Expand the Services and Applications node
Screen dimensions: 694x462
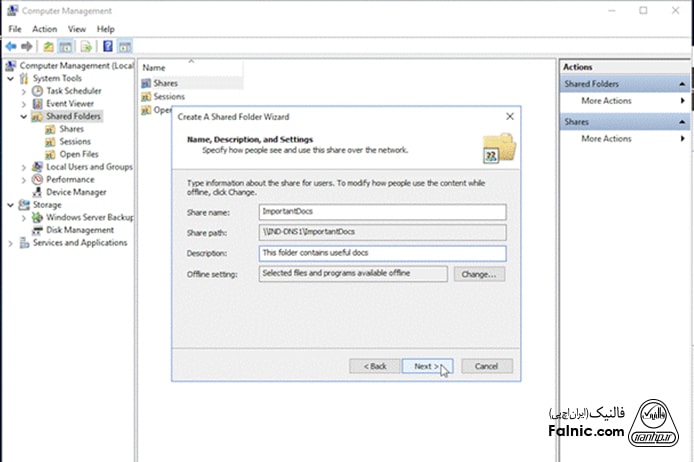[x=11, y=243]
